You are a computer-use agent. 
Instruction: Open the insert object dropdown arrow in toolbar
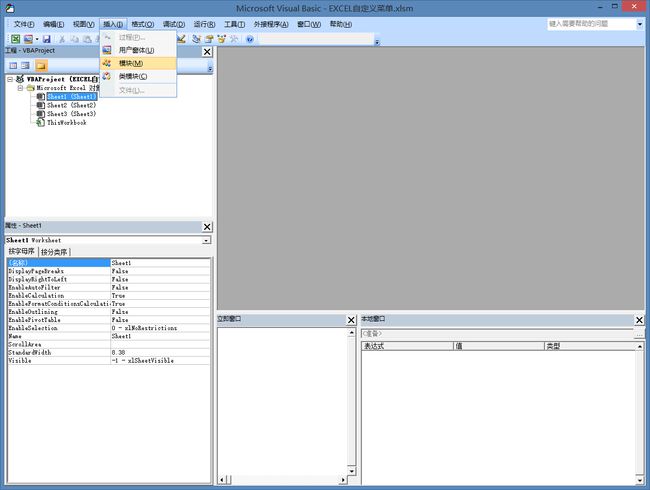tap(37, 39)
